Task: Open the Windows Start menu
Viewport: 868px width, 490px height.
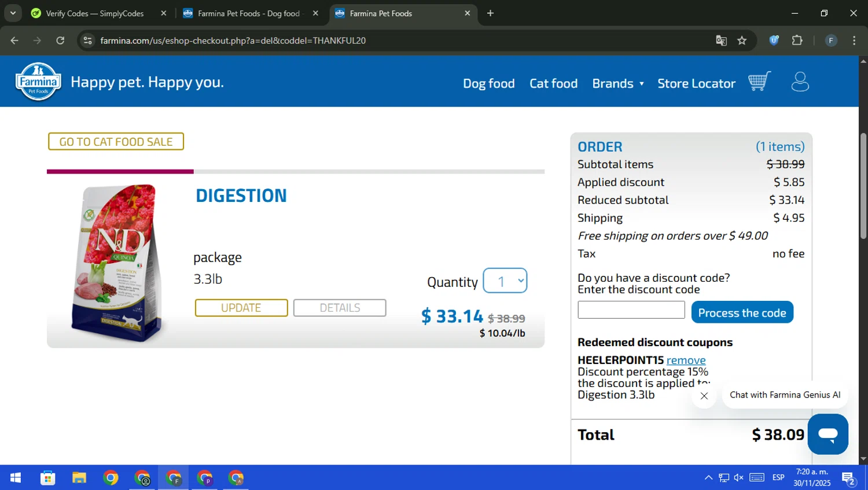Action: [x=16, y=478]
